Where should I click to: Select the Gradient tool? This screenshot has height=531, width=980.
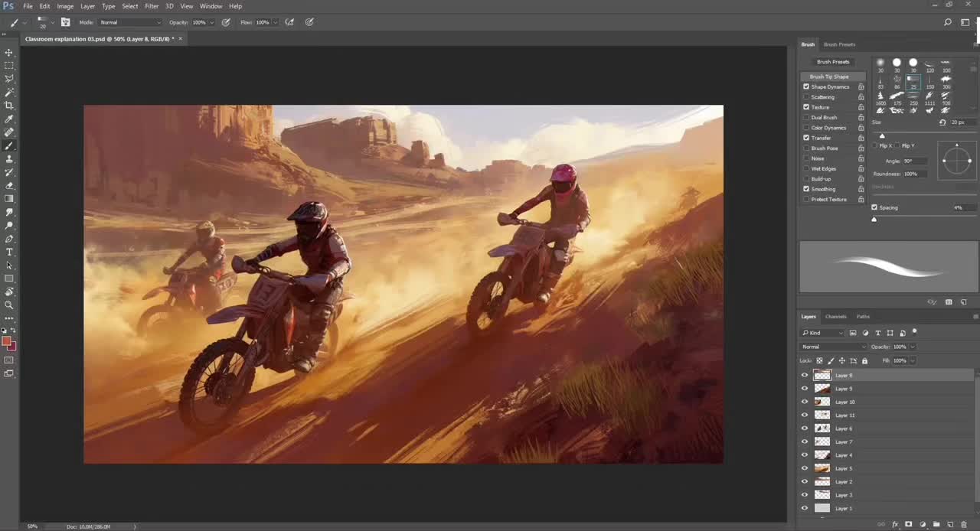tap(9, 199)
